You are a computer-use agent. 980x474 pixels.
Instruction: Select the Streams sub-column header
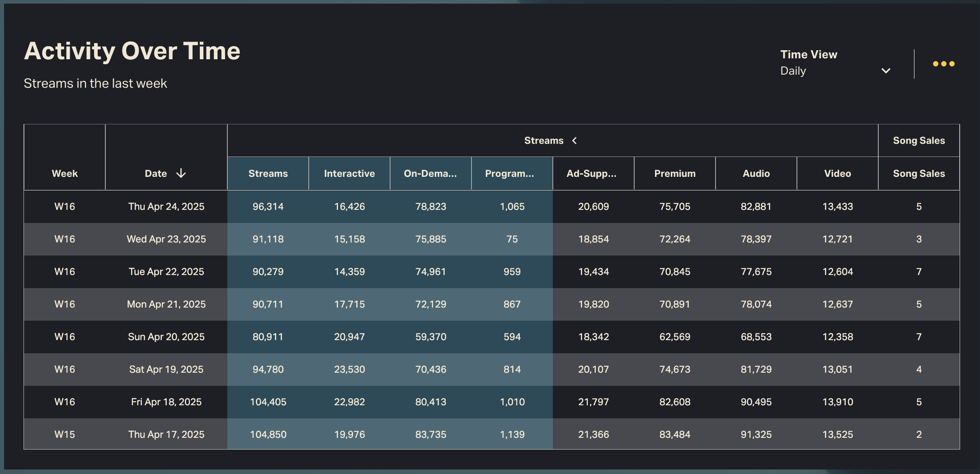[x=268, y=173]
